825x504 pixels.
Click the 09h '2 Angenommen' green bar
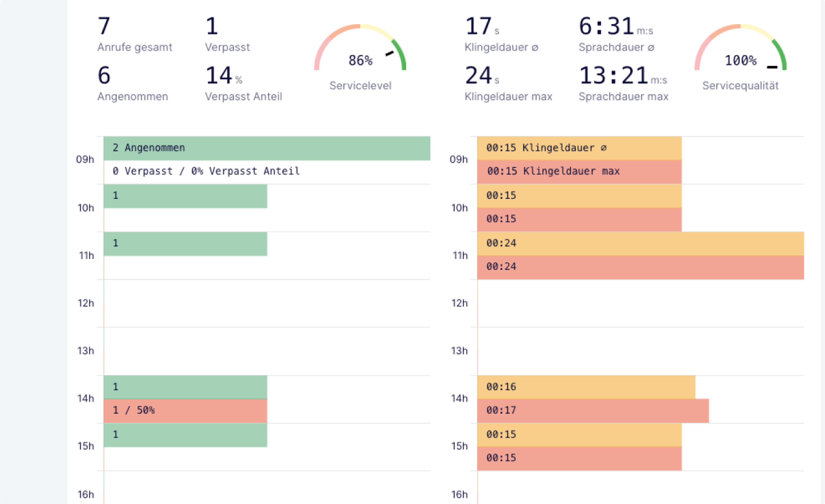[267, 148]
